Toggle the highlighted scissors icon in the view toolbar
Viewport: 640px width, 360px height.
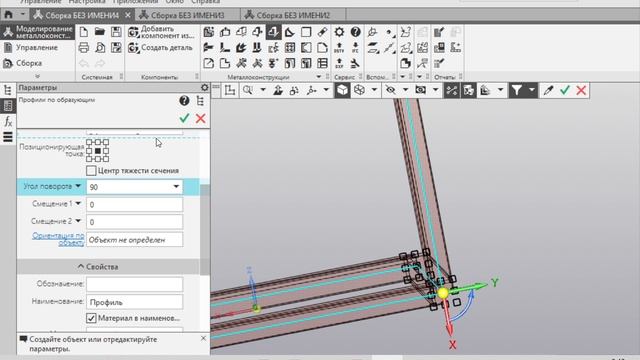[x=452, y=90]
